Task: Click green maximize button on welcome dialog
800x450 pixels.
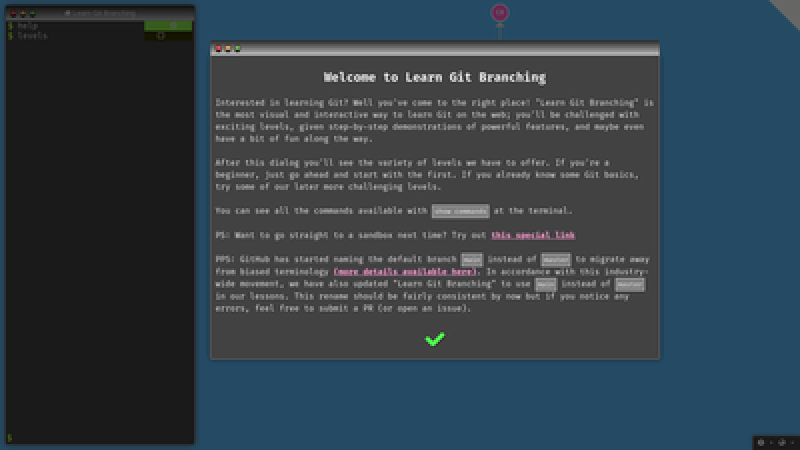Action: click(238, 49)
